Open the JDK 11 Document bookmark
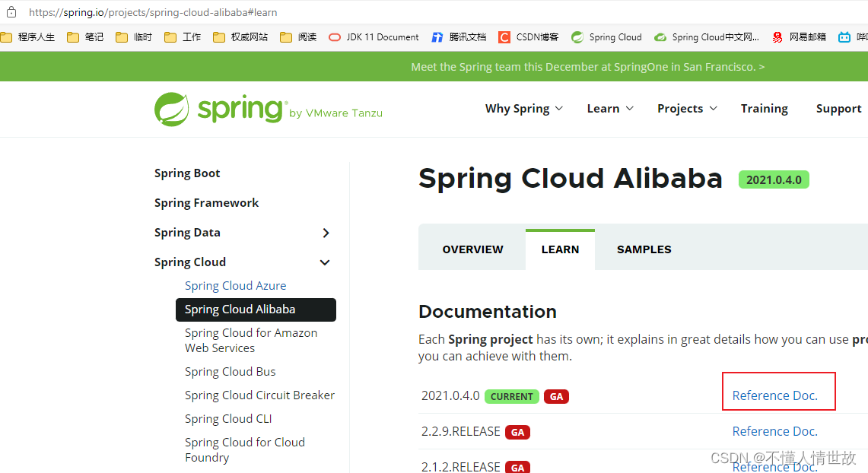 click(374, 37)
